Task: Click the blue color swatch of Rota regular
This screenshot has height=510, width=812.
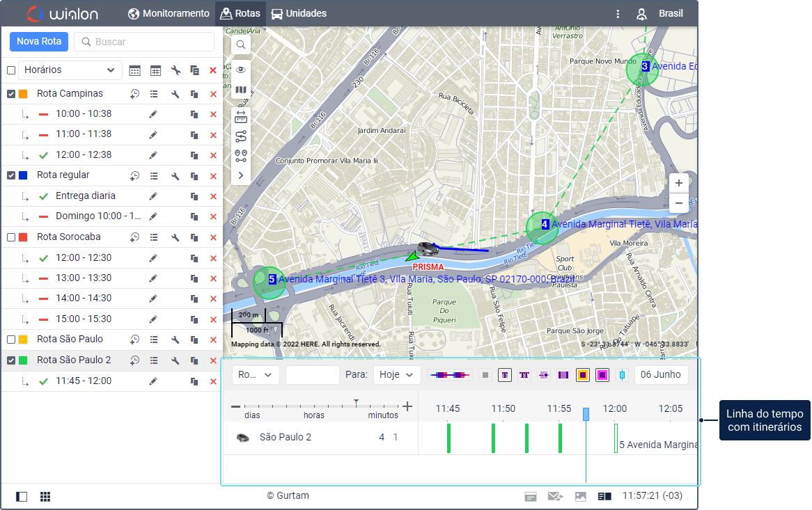Action: pyautogui.click(x=23, y=175)
